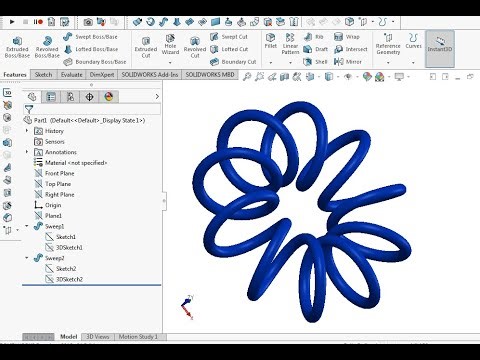Select Plane1 in the feature tree
The image size is (480, 360).
(48, 216)
